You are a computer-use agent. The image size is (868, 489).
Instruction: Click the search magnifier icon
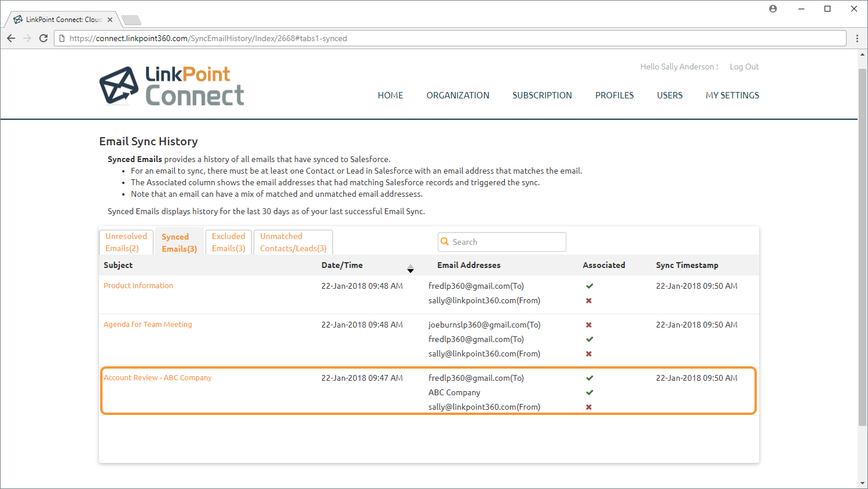[x=445, y=241]
